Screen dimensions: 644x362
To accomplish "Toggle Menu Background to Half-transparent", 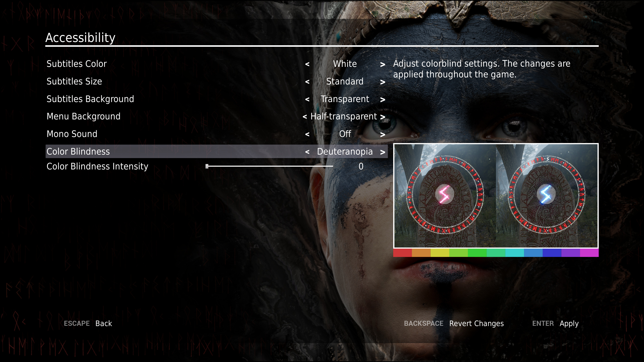I will 345,116.
